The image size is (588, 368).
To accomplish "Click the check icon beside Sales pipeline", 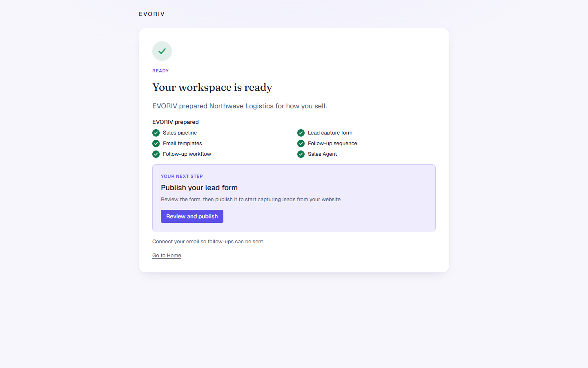I will pos(156,133).
